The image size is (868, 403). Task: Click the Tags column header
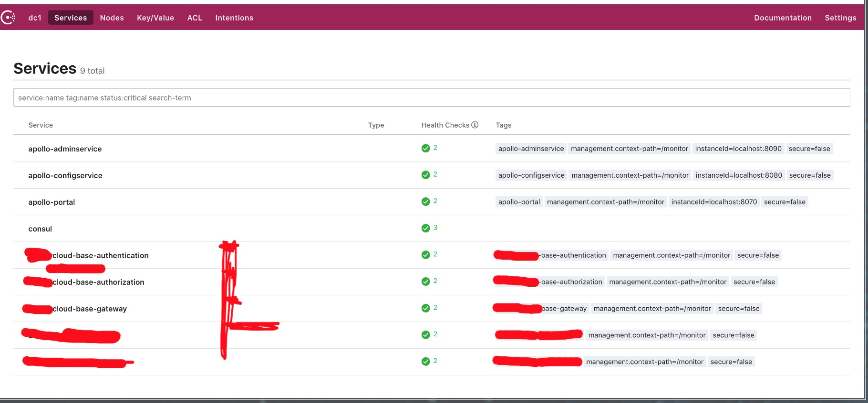[x=504, y=125]
